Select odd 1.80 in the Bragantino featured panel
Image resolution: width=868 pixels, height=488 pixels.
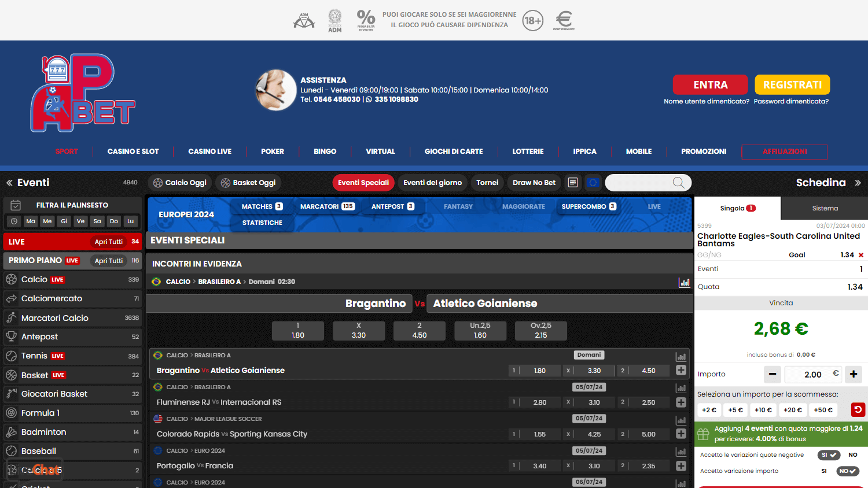pos(298,331)
